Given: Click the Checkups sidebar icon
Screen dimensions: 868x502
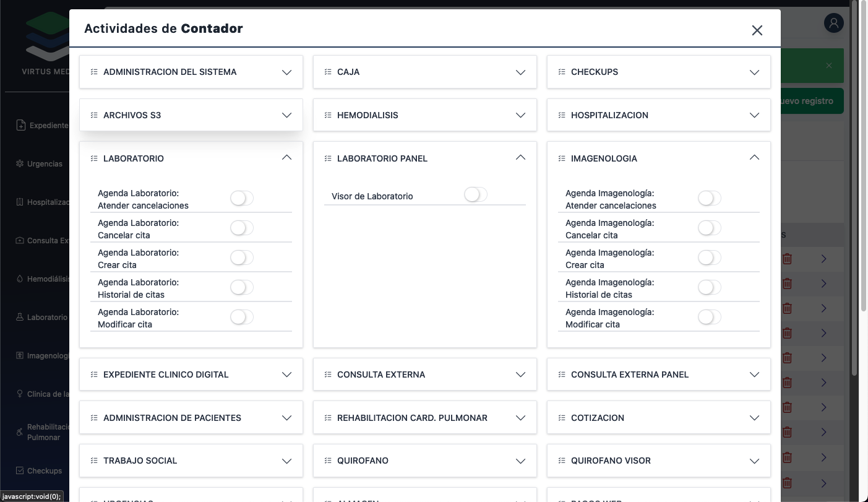Looking at the screenshot, I should [20, 470].
